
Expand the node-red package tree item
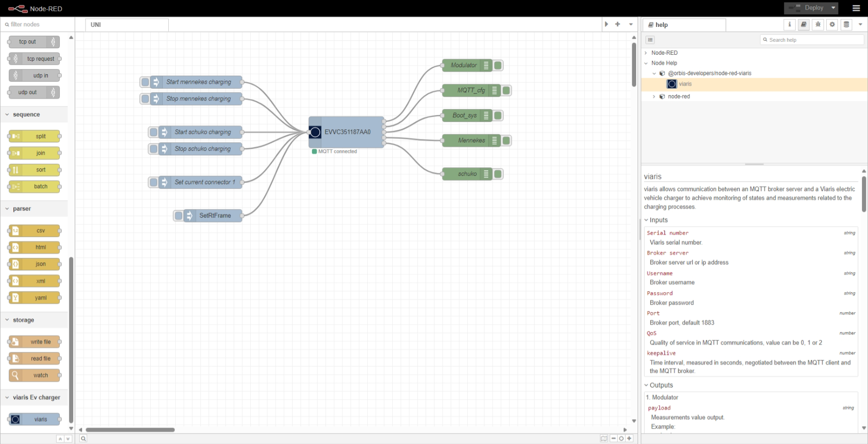pos(654,97)
